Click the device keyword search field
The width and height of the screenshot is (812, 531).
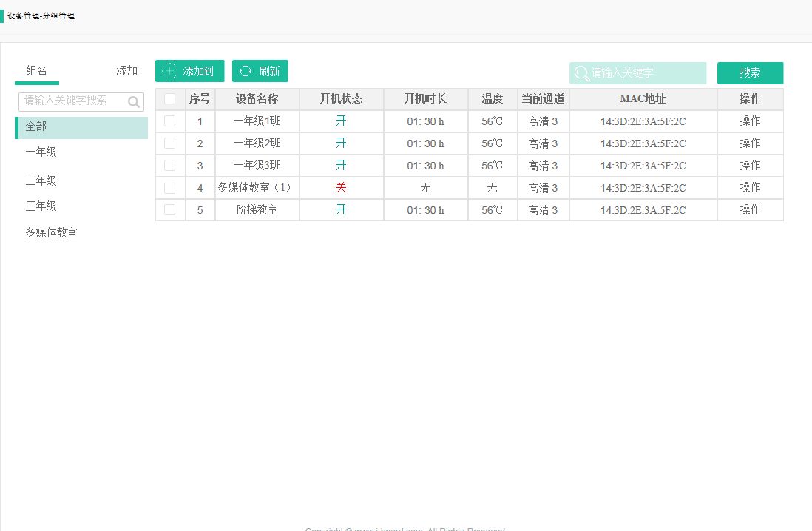pyautogui.click(x=645, y=73)
